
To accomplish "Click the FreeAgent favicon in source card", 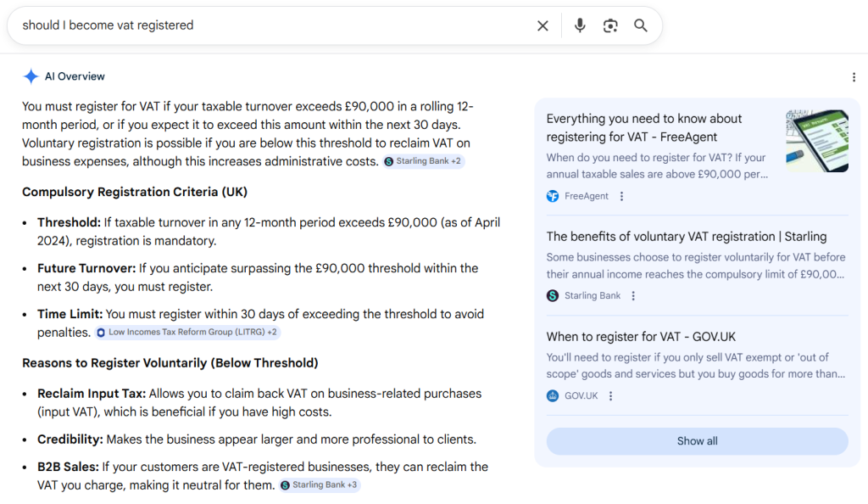I will tap(553, 196).
